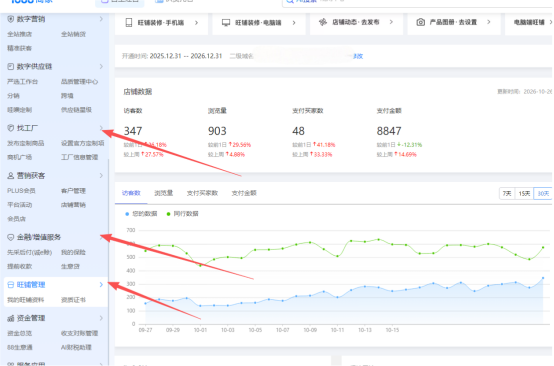Open PLUS会员 link

pos(21,191)
